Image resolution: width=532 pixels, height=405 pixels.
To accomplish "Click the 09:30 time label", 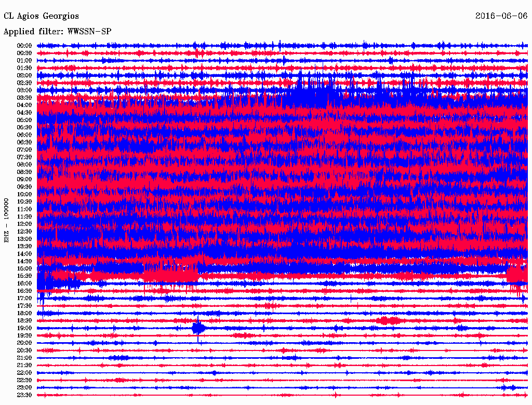I will click(24, 187).
